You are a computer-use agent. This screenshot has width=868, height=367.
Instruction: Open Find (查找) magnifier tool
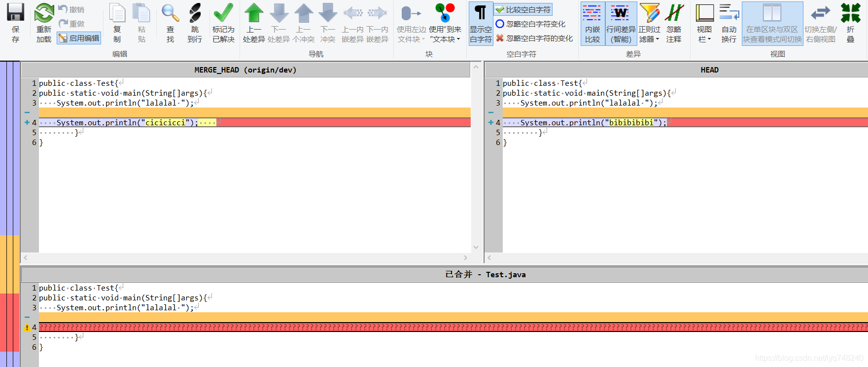[170, 13]
